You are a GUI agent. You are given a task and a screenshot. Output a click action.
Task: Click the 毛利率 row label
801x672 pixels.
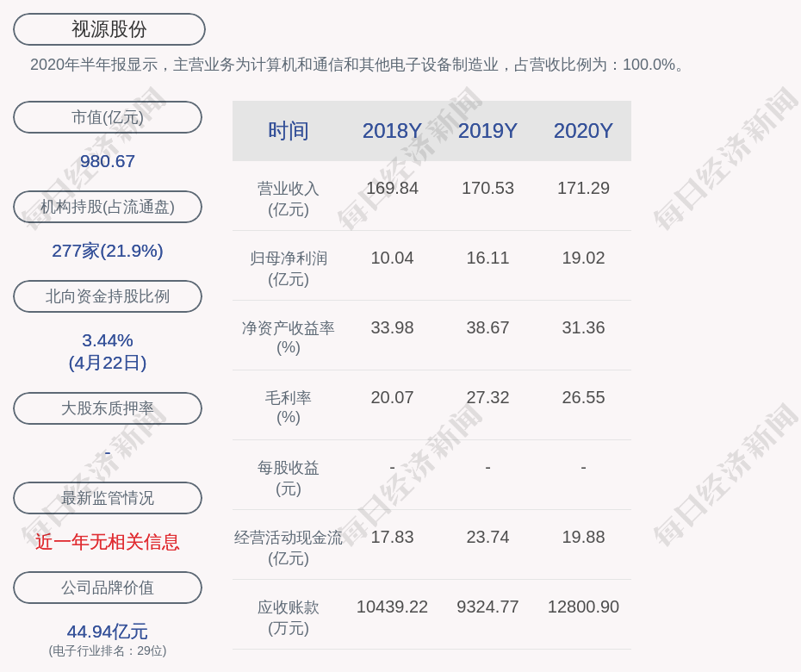[x=289, y=408]
